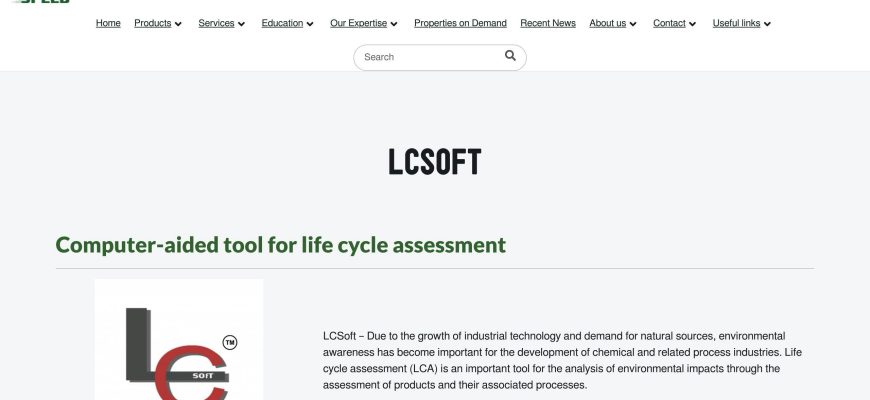The image size is (870, 400).
Task: Open the Useful links menu item
Action: [736, 23]
